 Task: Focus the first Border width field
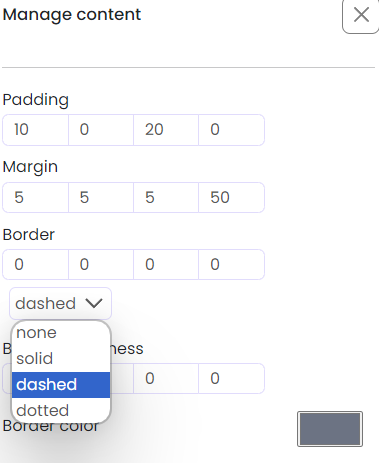[x=35, y=264]
